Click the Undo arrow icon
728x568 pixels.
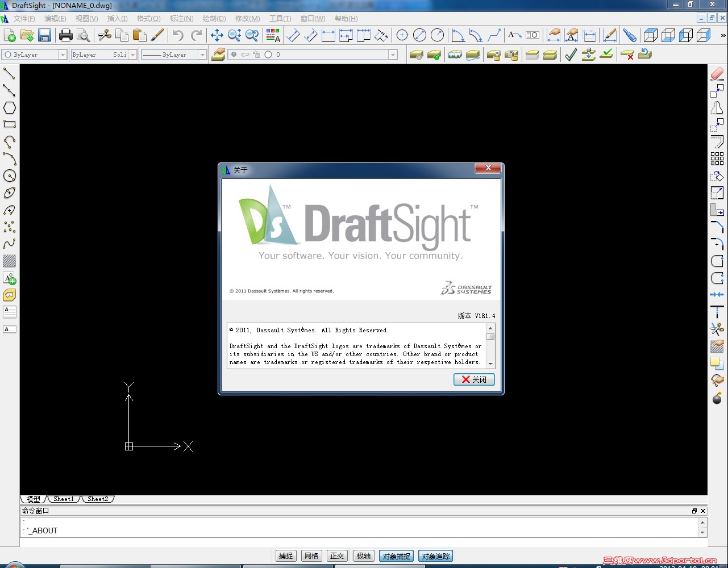click(178, 35)
